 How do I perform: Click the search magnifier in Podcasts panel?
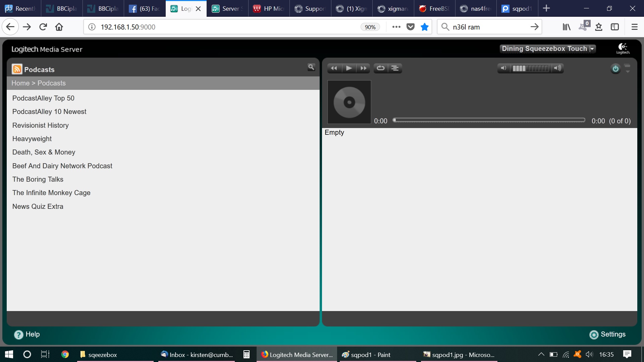(311, 67)
